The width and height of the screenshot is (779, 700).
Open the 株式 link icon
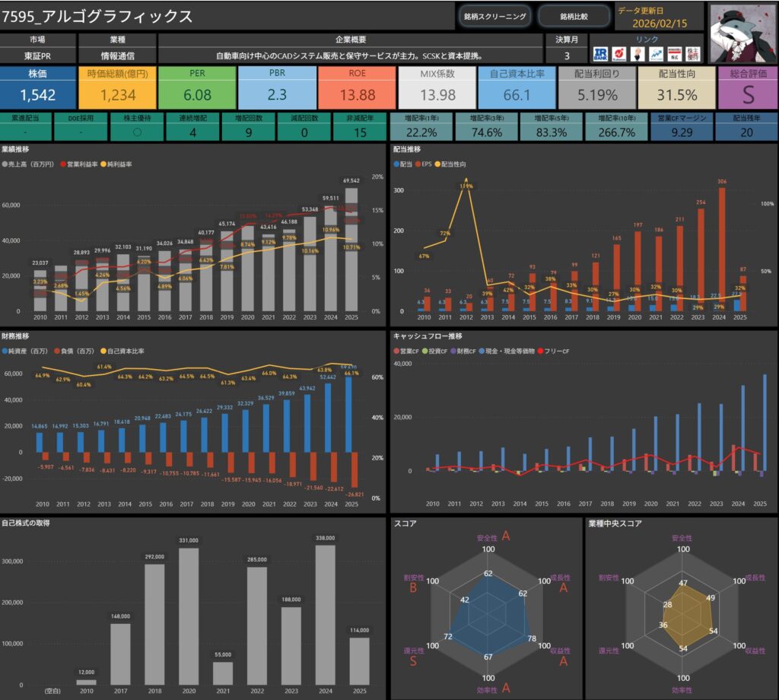[673, 53]
